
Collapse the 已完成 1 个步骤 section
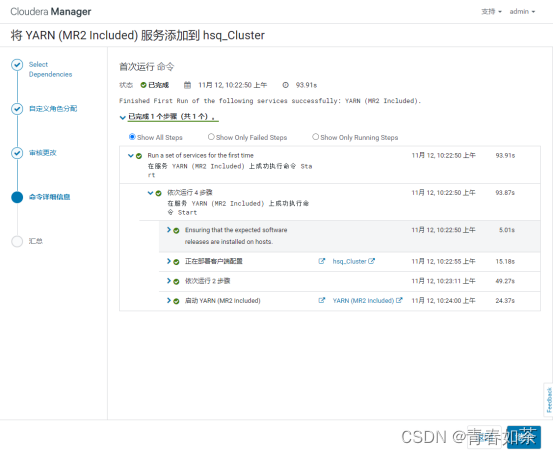click(x=123, y=117)
